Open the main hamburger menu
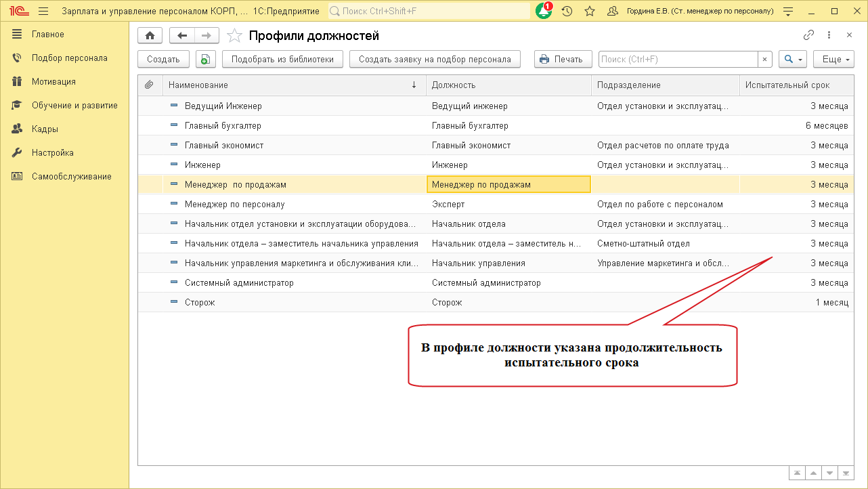The image size is (868, 489). [43, 11]
